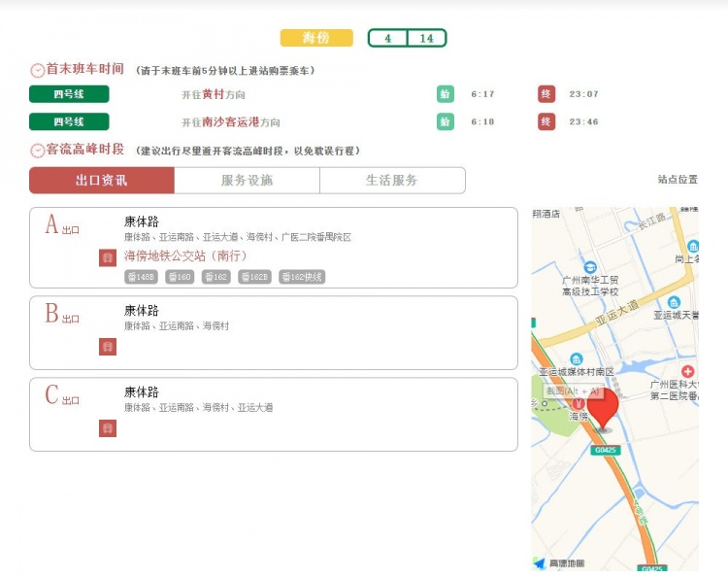The height and width of the screenshot is (577, 728).
Task: Click the bus icon in Exit B
Action: [x=108, y=347]
